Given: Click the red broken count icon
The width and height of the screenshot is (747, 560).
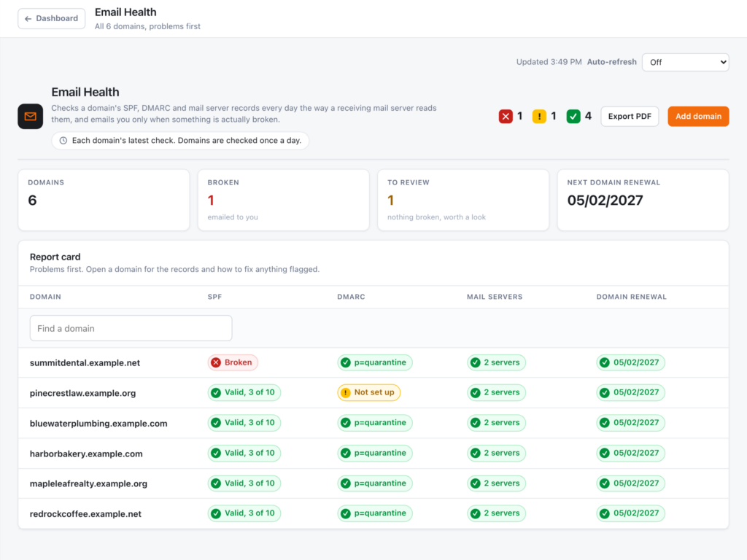Looking at the screenshot, I should tap(506, 116).
